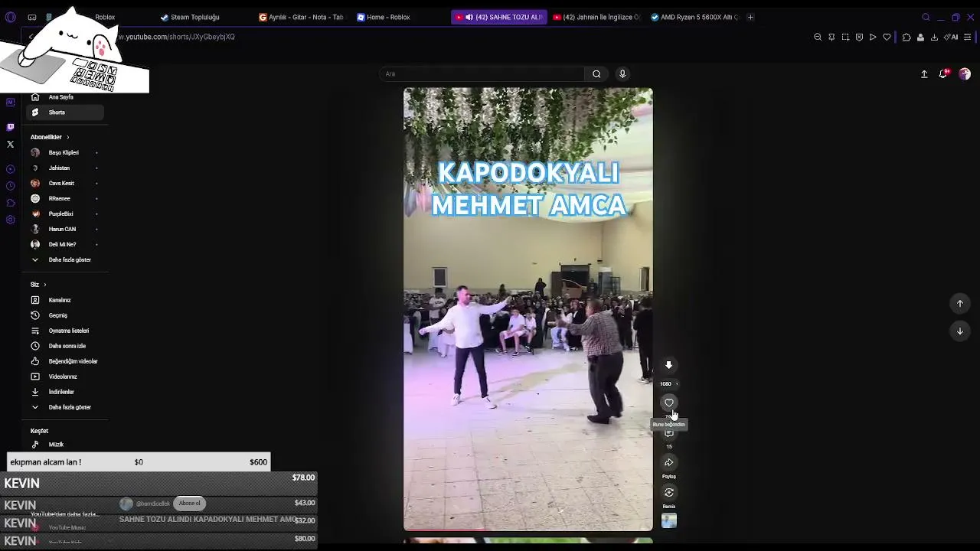Viewport: 980px width, 551px height.
Task: Expand the Abonelikler section arrow
Action: point(67,137)
